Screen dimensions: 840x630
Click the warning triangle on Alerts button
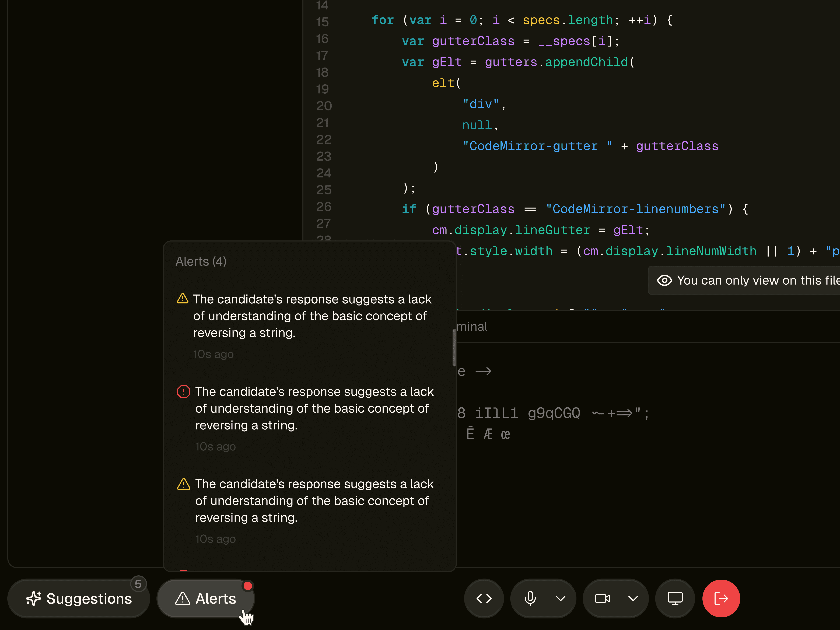point(183,598)
